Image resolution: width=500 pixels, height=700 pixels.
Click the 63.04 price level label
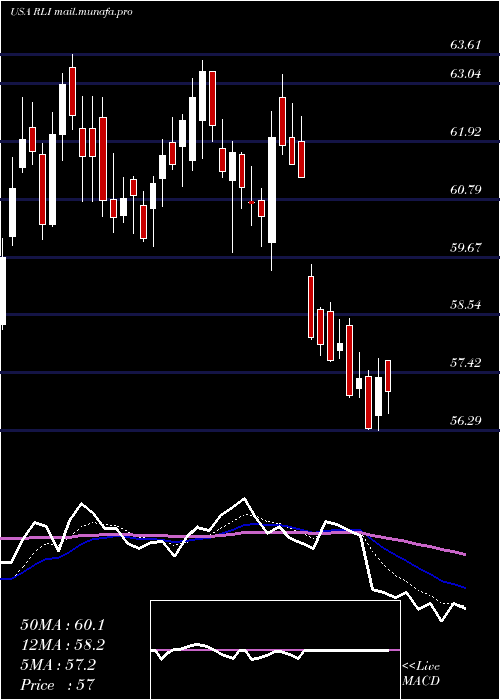coord(466,74)
